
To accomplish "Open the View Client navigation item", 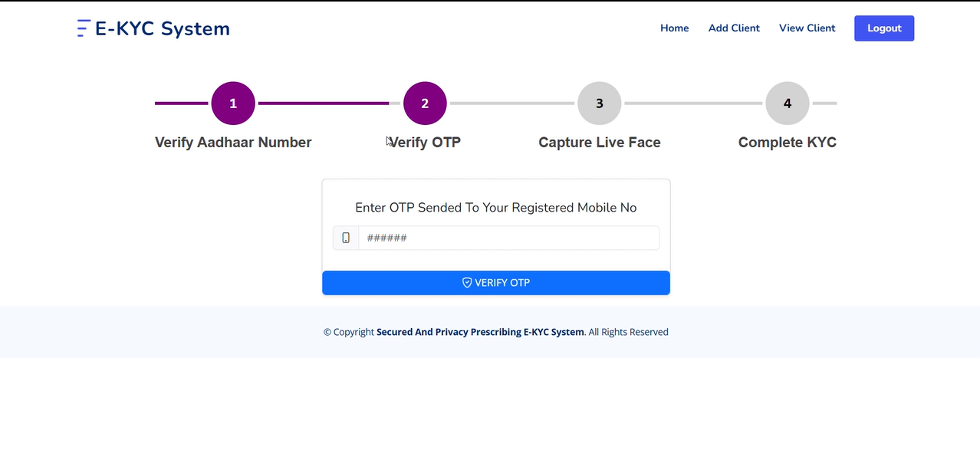I will coord(807,28).
